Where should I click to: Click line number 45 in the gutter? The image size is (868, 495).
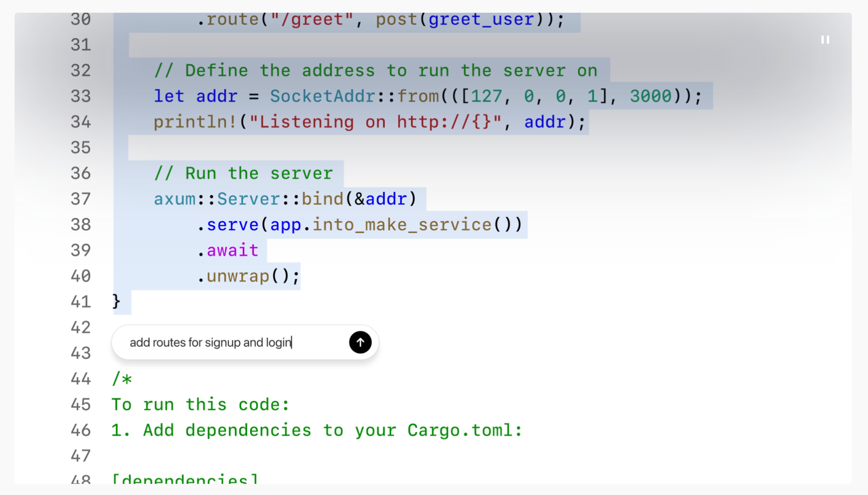click(81, 405)
